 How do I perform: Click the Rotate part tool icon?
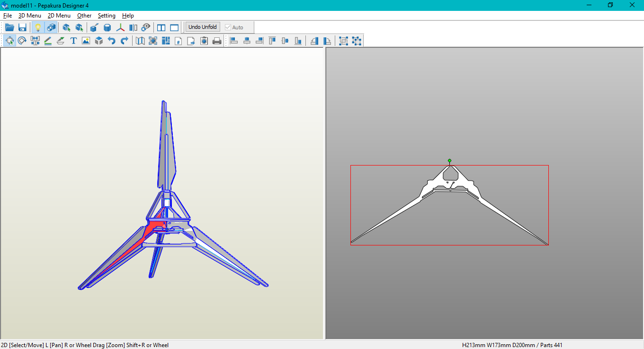22,41
